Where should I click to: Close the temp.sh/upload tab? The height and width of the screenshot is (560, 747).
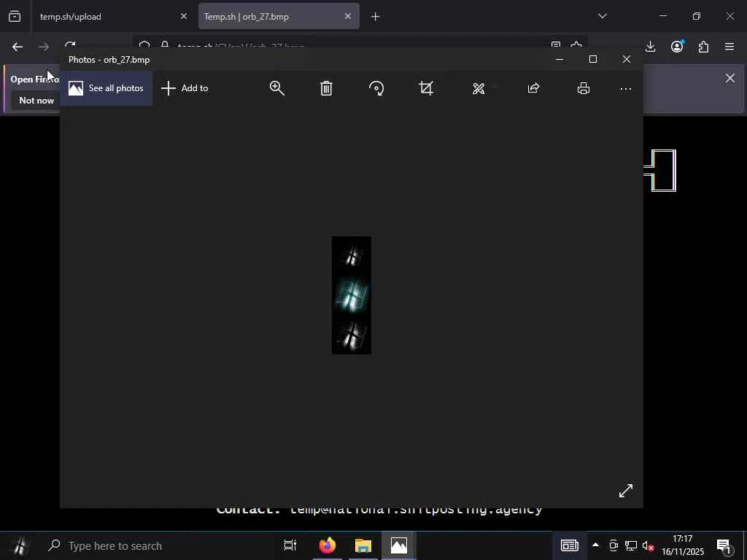click(184, 16)
